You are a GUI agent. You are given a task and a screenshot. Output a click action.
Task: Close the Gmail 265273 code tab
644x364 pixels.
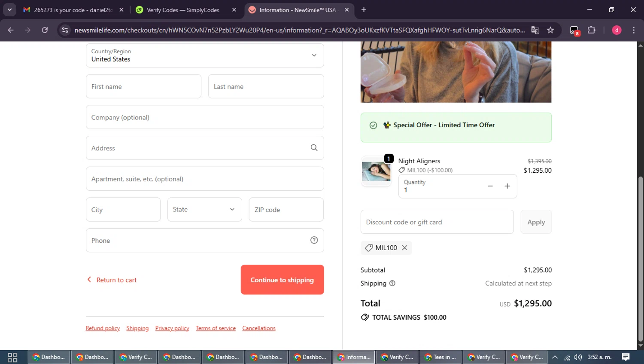[x=122, y=10]
